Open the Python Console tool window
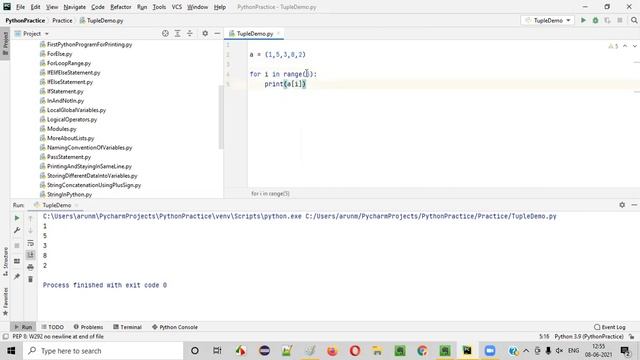Image resolution: width=640 pixels, height=360 pixels. [175, 327]
